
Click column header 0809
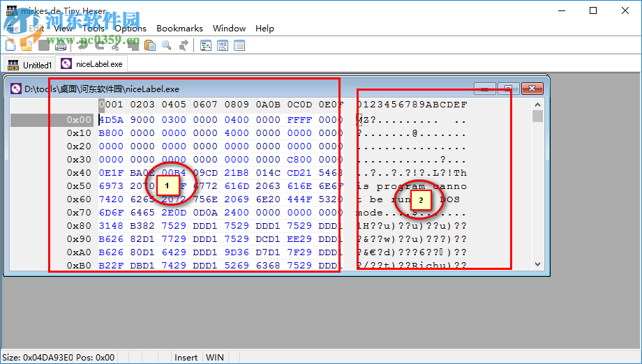click(x=237, y=105)
